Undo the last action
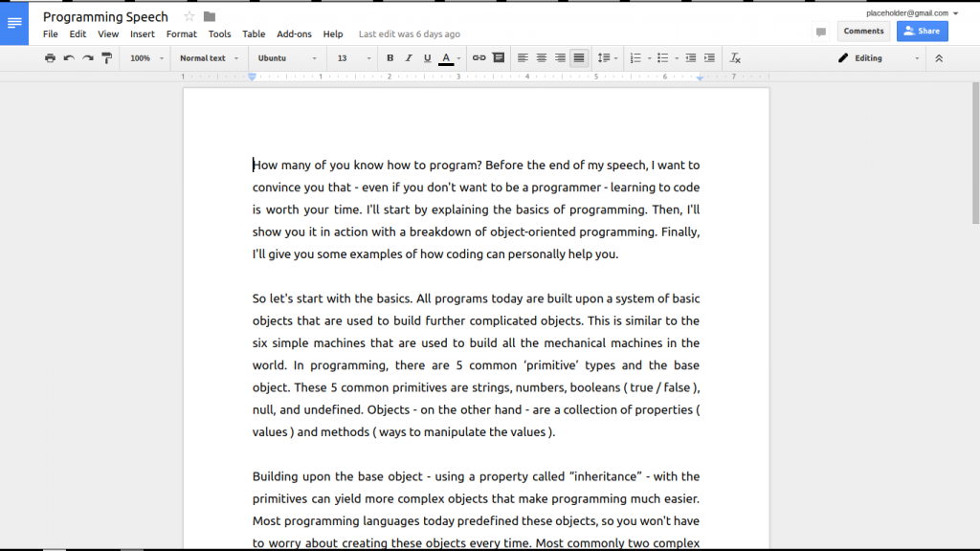Screen dimensions: 980x551 69,58
